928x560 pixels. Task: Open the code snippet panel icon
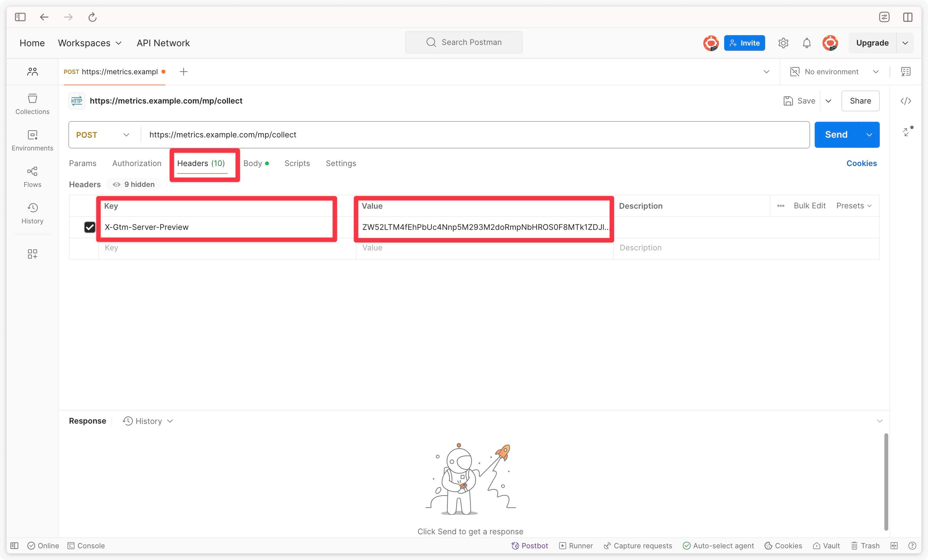pos(906,101)
